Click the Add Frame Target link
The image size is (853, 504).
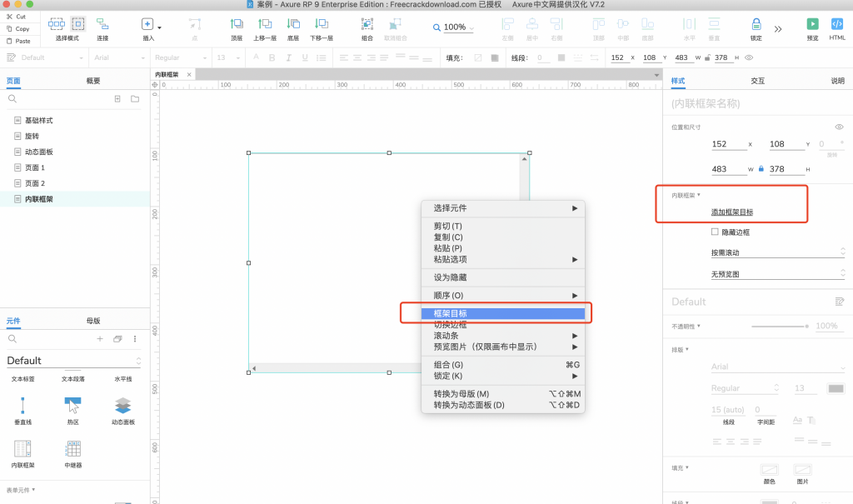[x=731, y=212]
